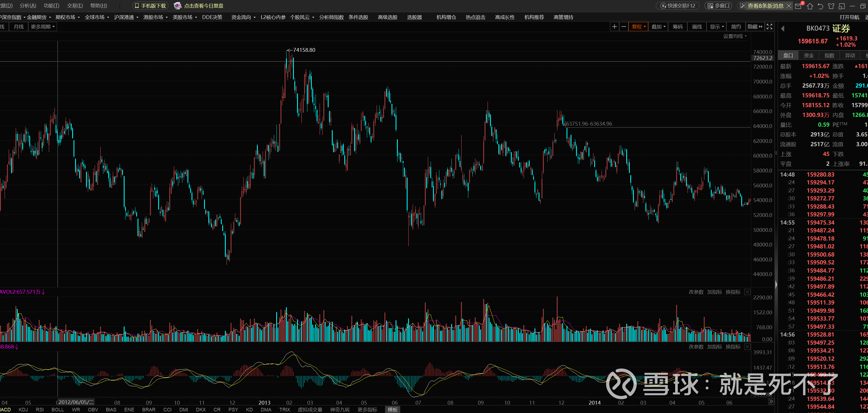Toggle the 简约 simple mode button

click(736, 27)
